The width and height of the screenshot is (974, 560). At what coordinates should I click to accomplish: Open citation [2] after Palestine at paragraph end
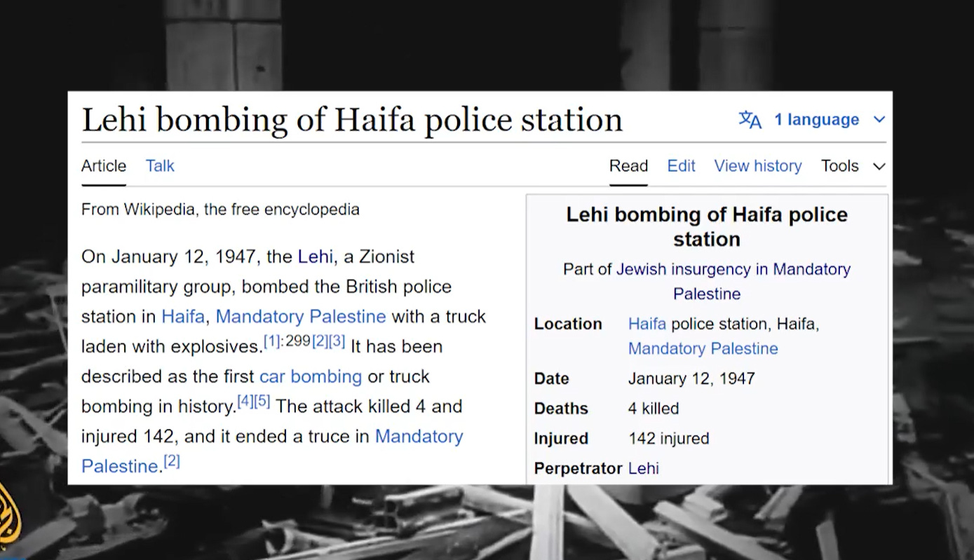pos(172,461)
